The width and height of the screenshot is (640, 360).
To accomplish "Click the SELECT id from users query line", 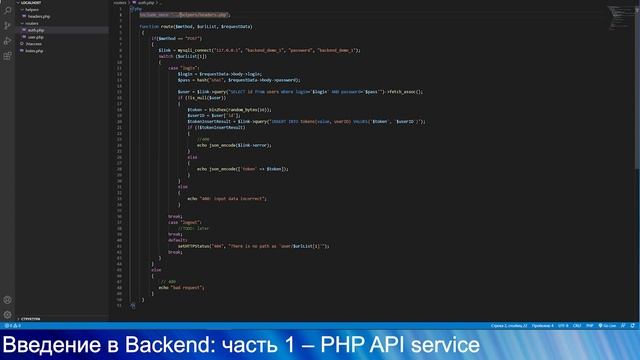I will [300, 92].
